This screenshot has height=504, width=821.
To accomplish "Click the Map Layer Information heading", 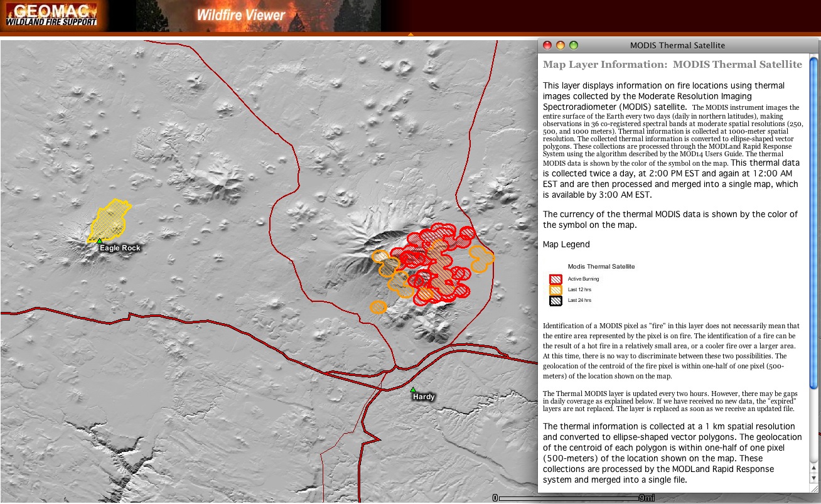I will [672, 65].
